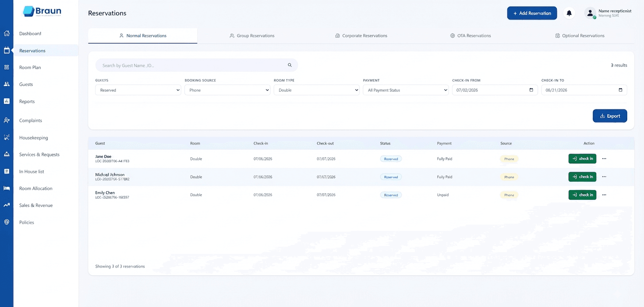Click the Check-in To date field

click(584, 90)
